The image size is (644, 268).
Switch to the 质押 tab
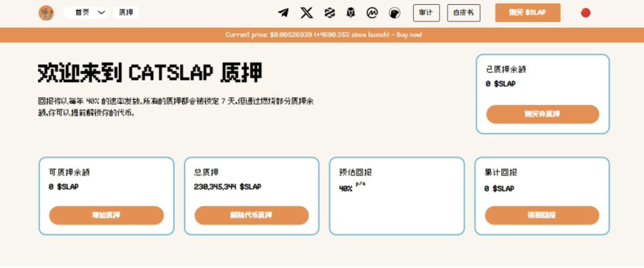click(x=126, y=13)
